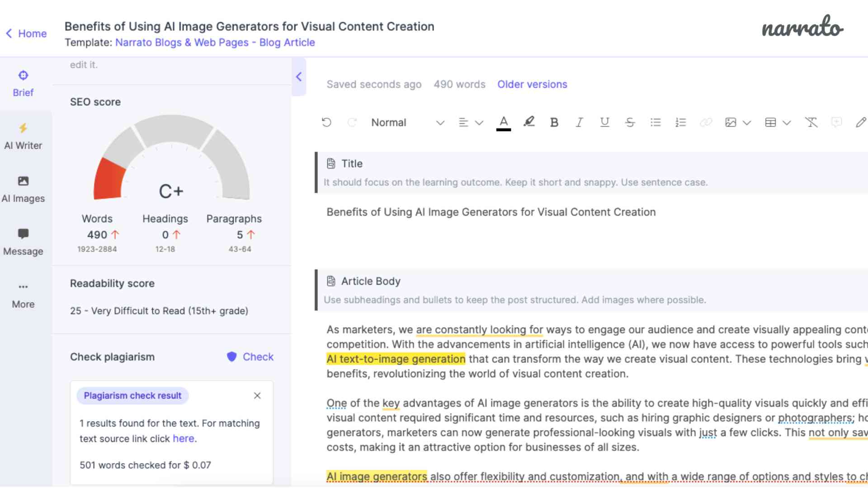The width and height of the screenshot is (868, 488).
Task: Click the undo toolbar icon
Action: (327, 122)
